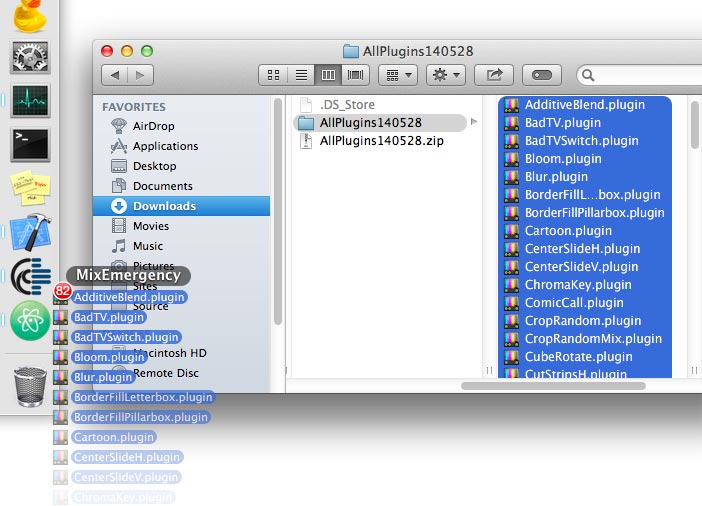Select BadTVSwitch.plugin in the Finder column
This screenshot has height=506, width=702.
(x=585, y=141)
